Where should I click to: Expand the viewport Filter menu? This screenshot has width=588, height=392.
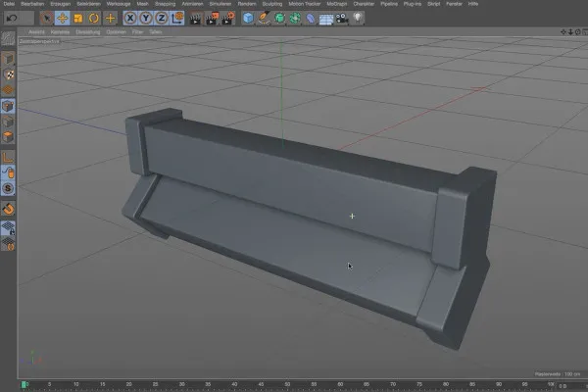coord(137,32)
